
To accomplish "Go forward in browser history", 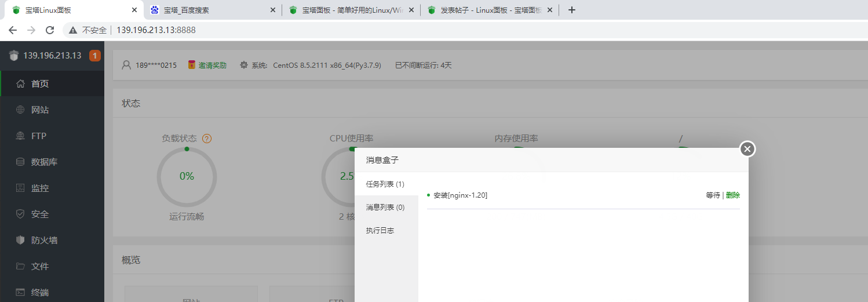I will [x=31, y=30].
